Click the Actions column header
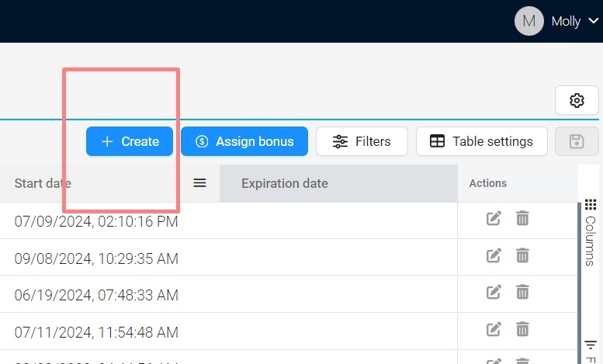603x364 pixels. point(487,183)
